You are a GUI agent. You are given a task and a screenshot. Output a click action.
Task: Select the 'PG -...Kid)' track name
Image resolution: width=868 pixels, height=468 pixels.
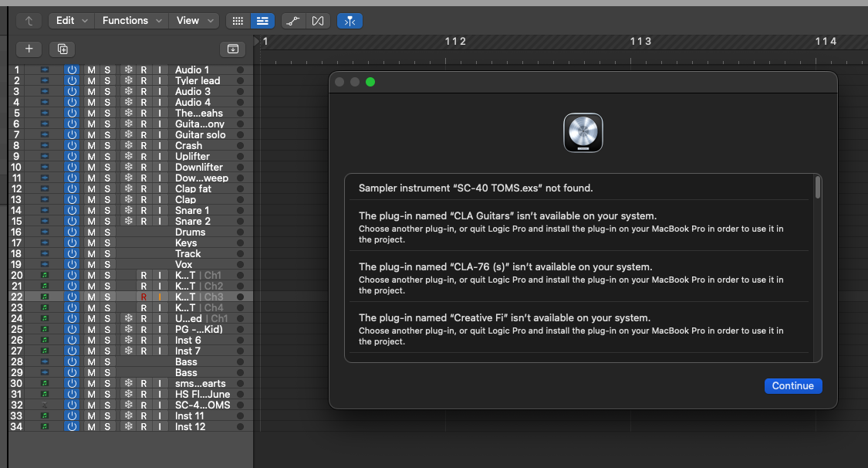199,330
